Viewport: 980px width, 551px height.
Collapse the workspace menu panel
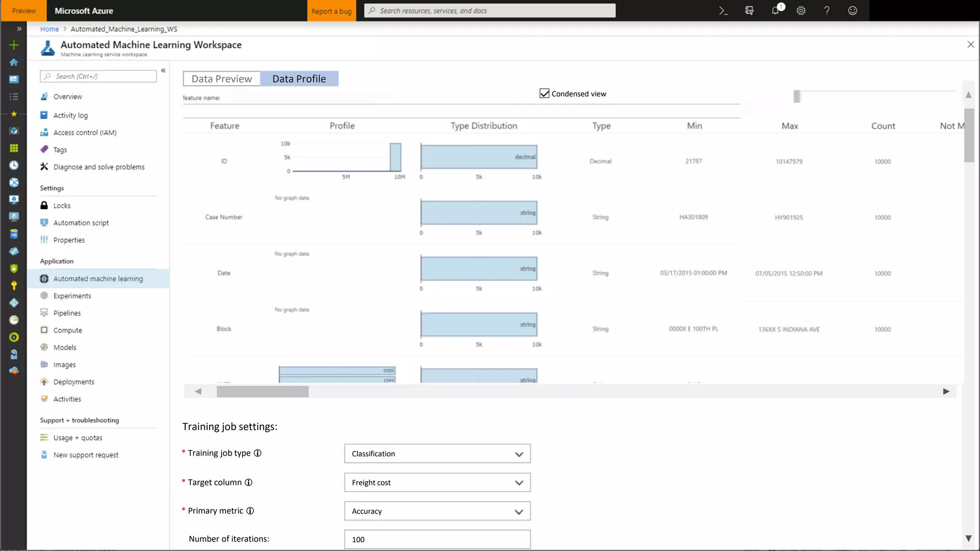coord(163,70)
